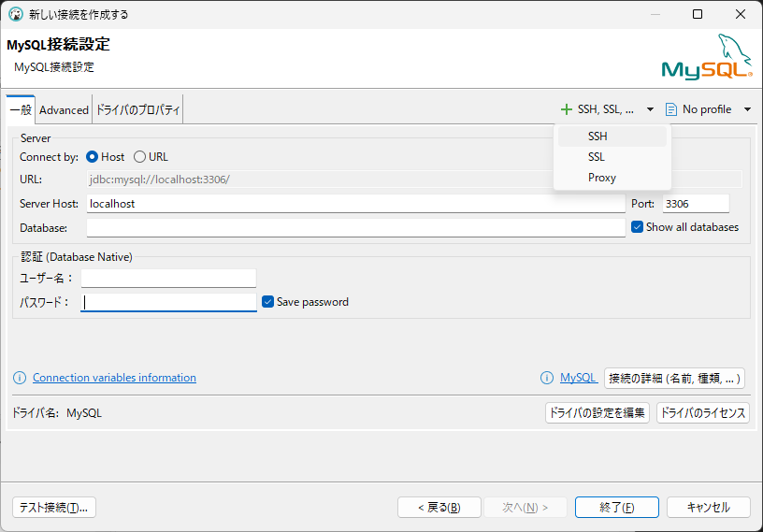Click the DBeaver icon in the title bar
This screenshot has height=532, width=763.
(x=16, y=14)
